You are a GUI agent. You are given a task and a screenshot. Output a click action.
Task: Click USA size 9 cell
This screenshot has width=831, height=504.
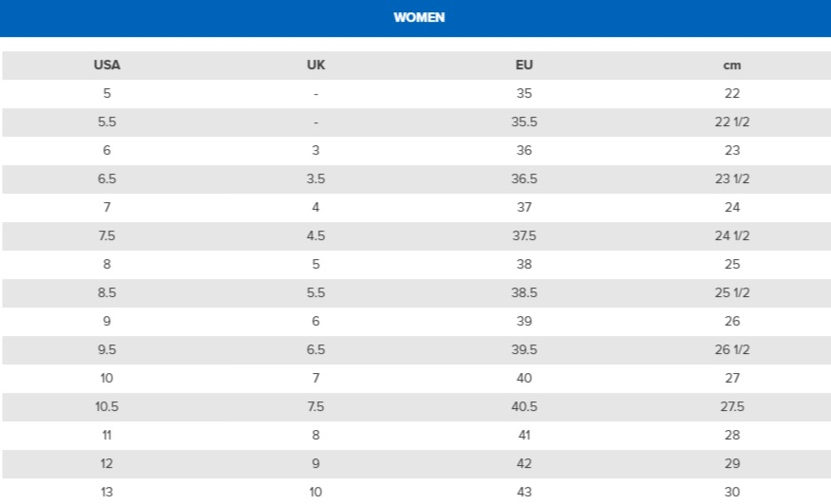click(x=106, y=322)
